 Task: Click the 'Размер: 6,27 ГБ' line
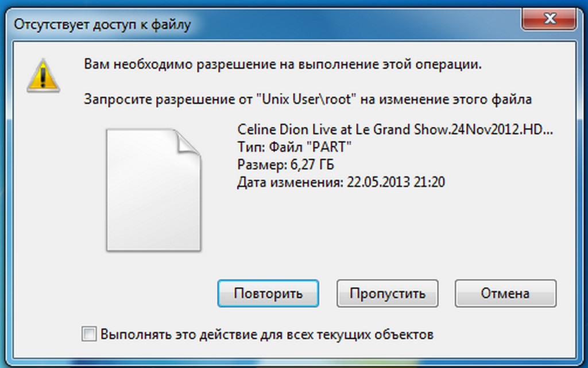pos(285,165)
